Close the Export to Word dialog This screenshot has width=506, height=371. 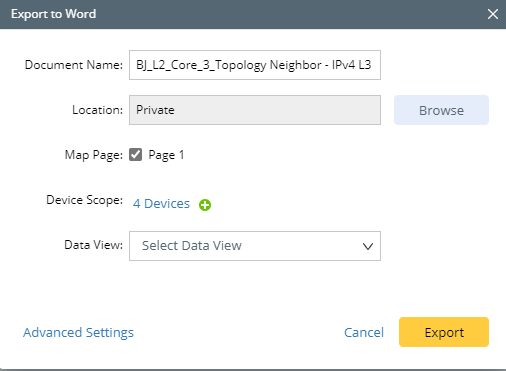click(493, 14)
